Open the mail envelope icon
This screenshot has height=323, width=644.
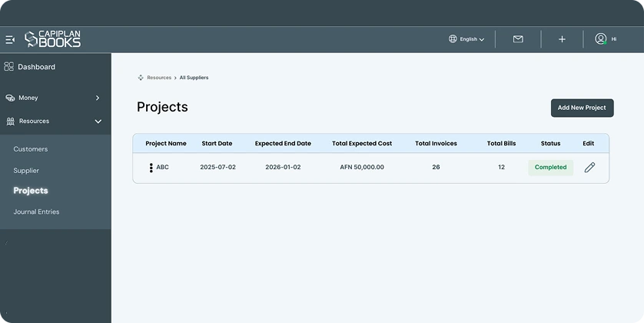click(518, 39)
